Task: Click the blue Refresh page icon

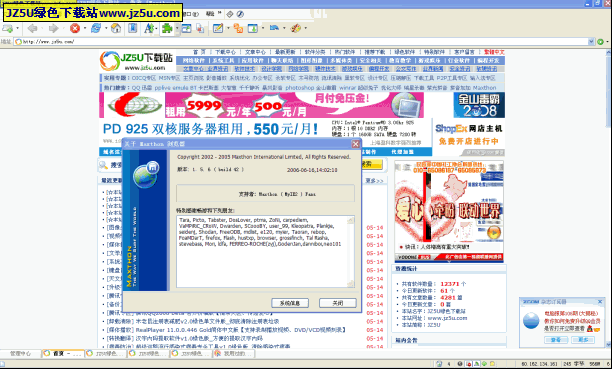Action: pos(96,28)
